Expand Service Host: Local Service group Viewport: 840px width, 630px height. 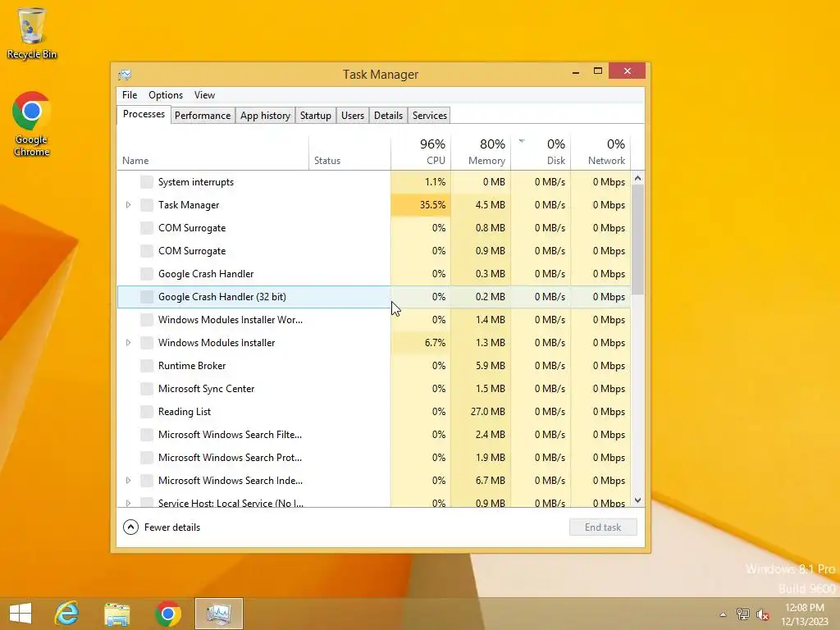tap(128, 503)
